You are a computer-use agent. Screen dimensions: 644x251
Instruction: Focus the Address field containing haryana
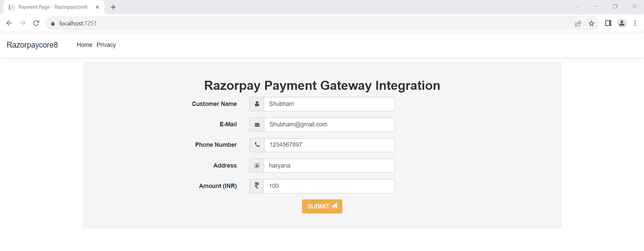329,166
